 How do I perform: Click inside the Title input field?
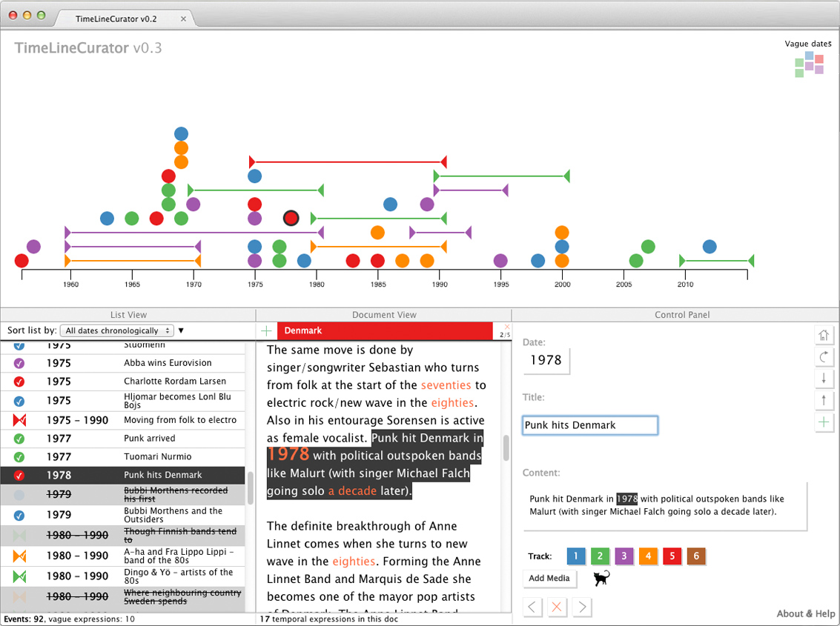pyautogui.click(x=589, y=425)
